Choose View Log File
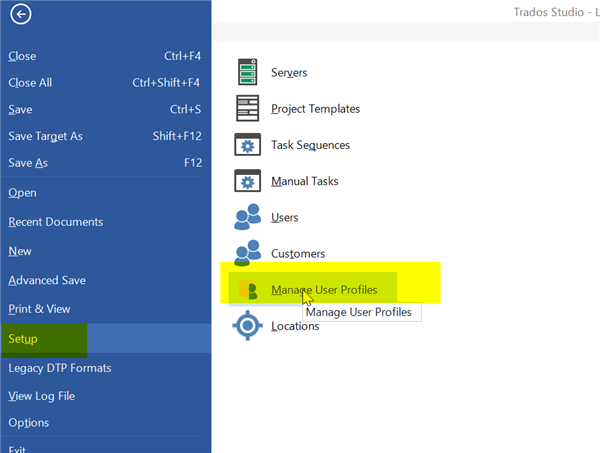600x453 pixels. coord(106,396)
